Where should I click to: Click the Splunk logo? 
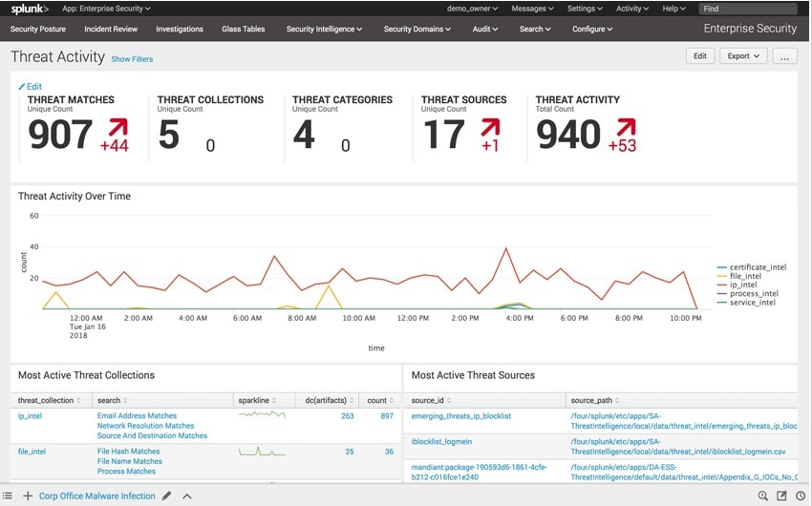(x=30, y=9)
